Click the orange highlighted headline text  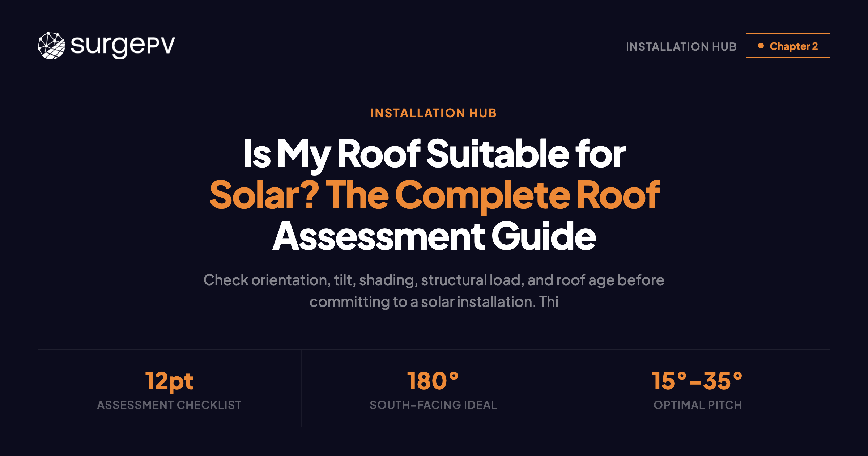coord(434,194)
